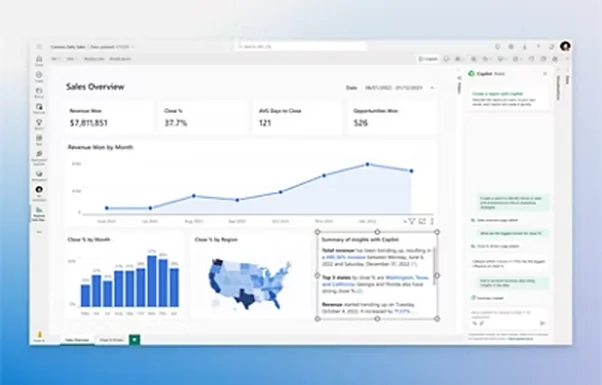Close the Copilot pane

pyautogui.click(x=545, y=74)
